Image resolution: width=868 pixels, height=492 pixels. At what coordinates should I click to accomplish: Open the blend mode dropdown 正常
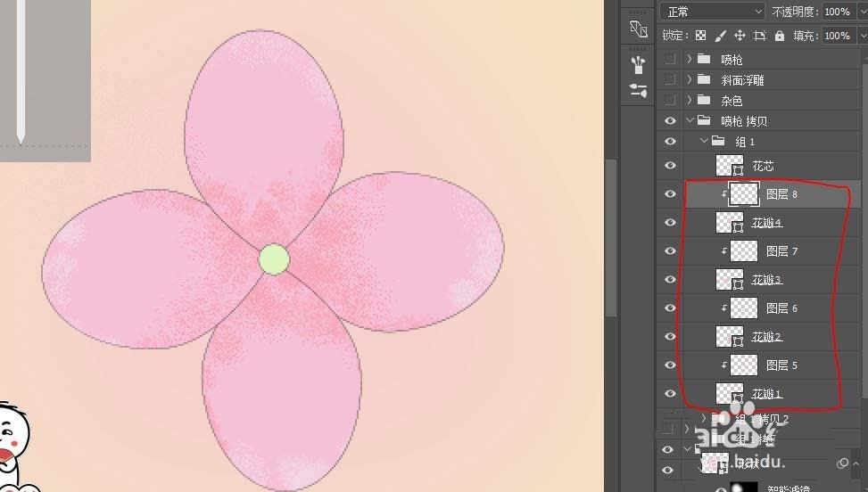[x=713, y=12]
